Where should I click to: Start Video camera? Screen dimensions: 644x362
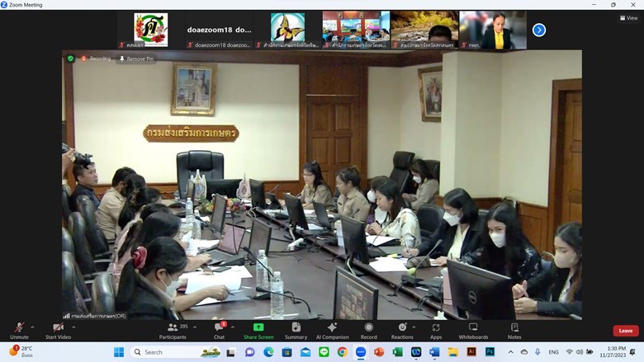coord(57,330)
